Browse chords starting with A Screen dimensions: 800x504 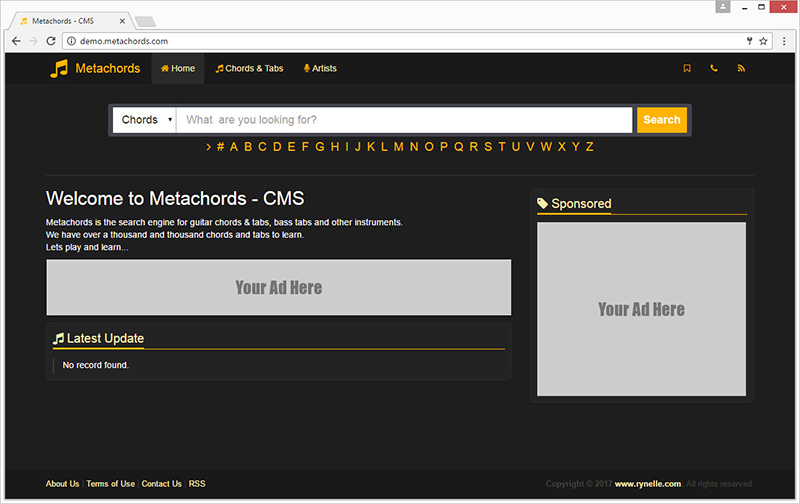(x=234, y=147)
